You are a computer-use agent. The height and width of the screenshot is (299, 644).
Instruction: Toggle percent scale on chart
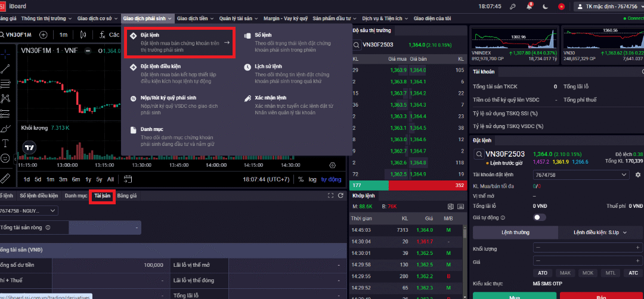click(x=301, y=179)
